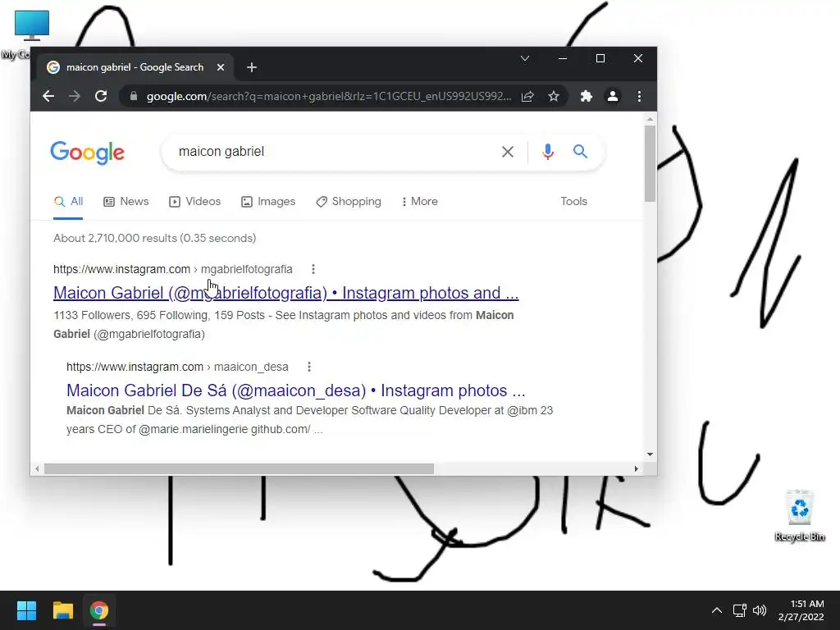Viewport: 840px width, 630px height.
Task: Switch to Shopping results
Action: [x=349, y=202]
